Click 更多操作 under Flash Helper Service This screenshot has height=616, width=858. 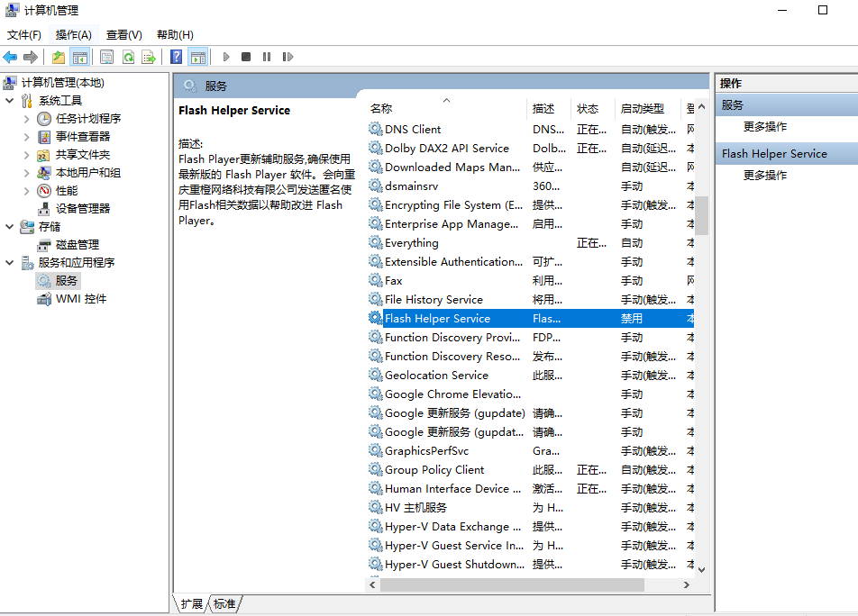pyautogui.click(x=765, y=176)
